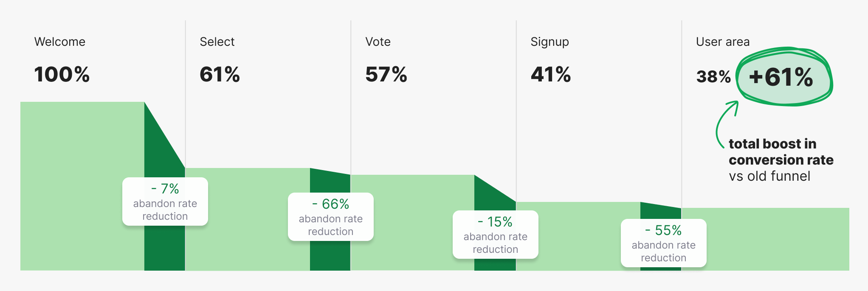Click the -55% abandon rate card
Image resolution: width=868 pixels, height=291 pixels.
coord(664,243)
